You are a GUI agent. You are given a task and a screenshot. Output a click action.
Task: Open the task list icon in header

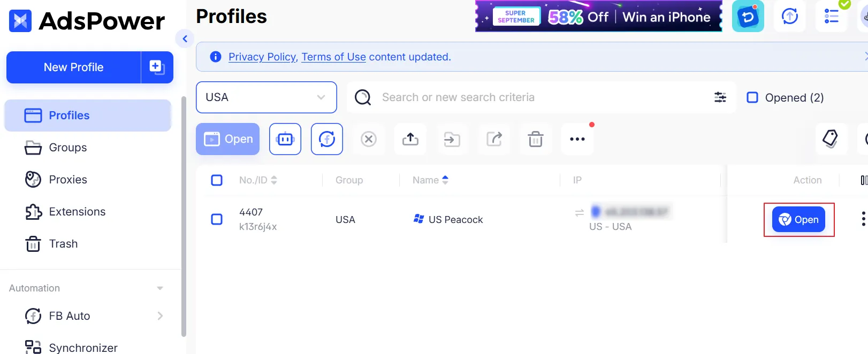832,17
